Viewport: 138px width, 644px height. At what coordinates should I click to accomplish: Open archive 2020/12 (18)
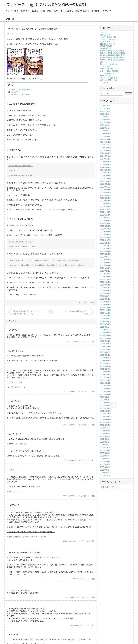[105, 276]
